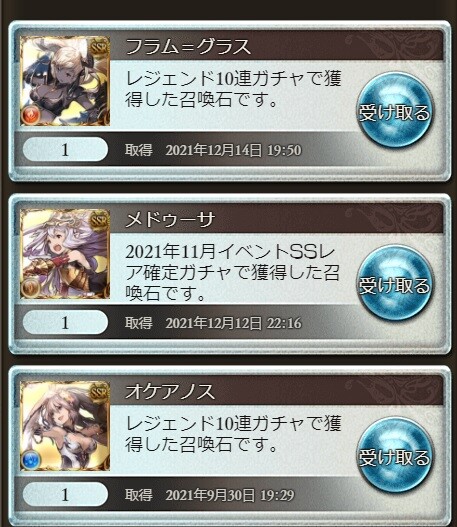Click the 2021年12月14日 19:50 acquisition date
This screenshot has width=457, height=527.
coord(234,150)
